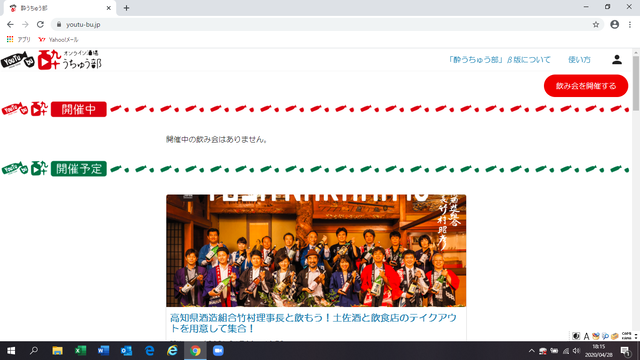Open a new tab with the plus button
640x360 pixels.
(126, 8)
